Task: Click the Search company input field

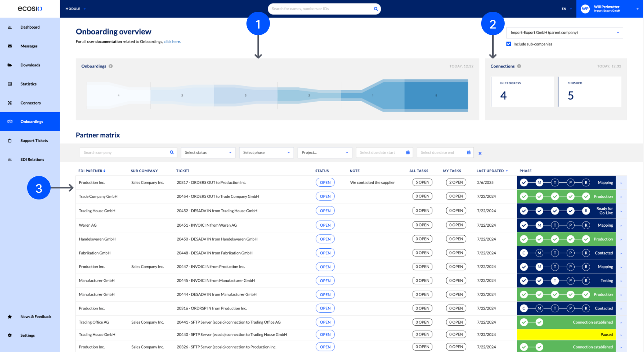Action: 128,153
